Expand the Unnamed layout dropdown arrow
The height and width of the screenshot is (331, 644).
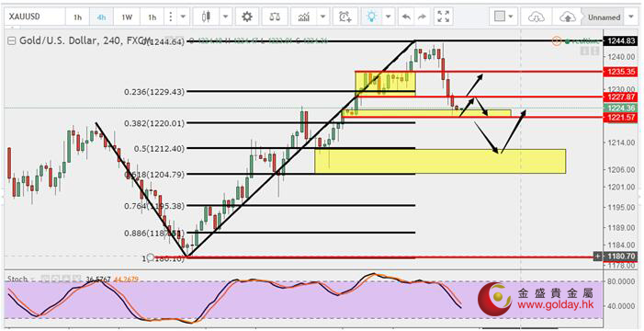click(631, 17)
